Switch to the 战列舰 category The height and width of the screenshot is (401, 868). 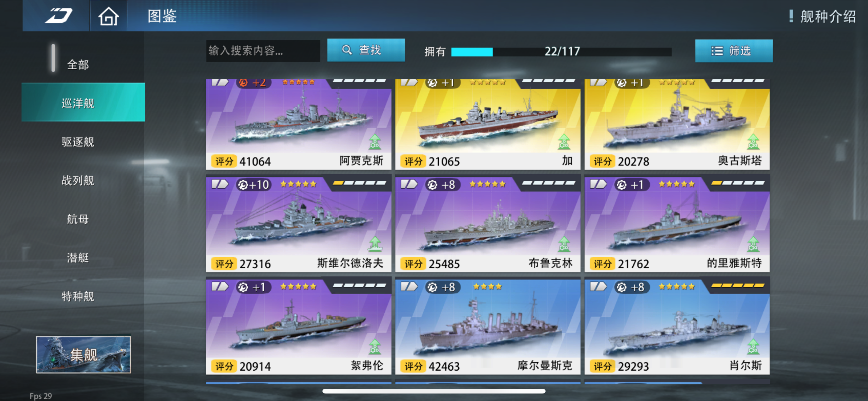point(78,181)
